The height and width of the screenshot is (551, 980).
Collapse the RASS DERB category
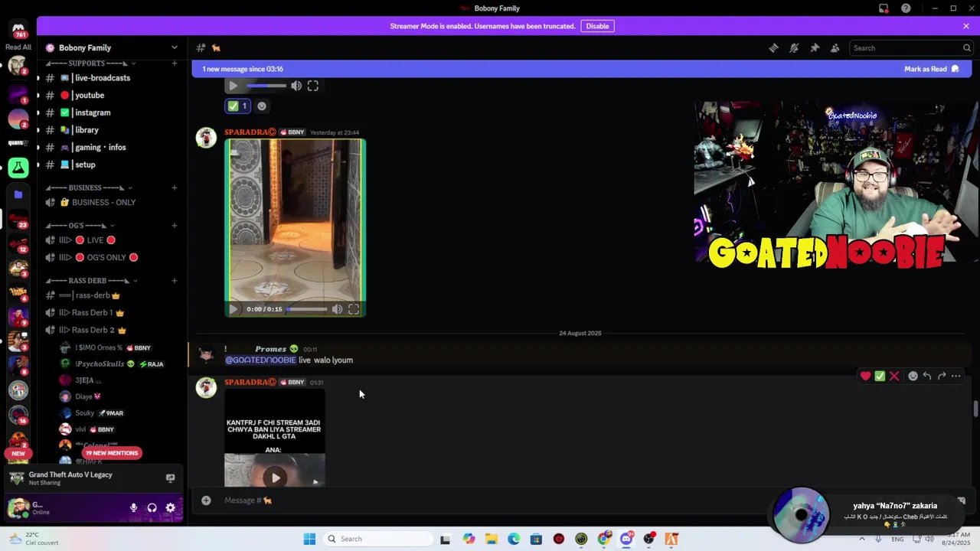[x=92, y=281]
